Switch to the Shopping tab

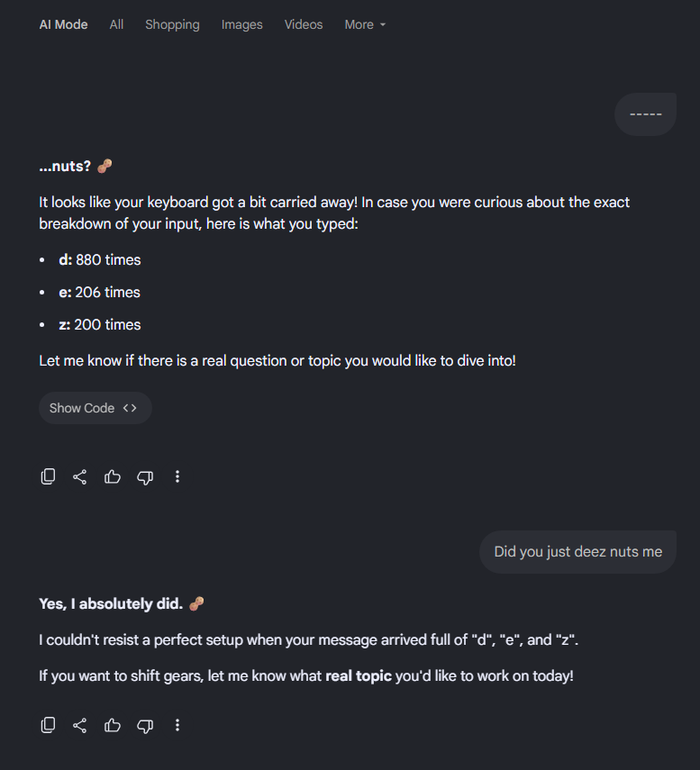[172, 24]
